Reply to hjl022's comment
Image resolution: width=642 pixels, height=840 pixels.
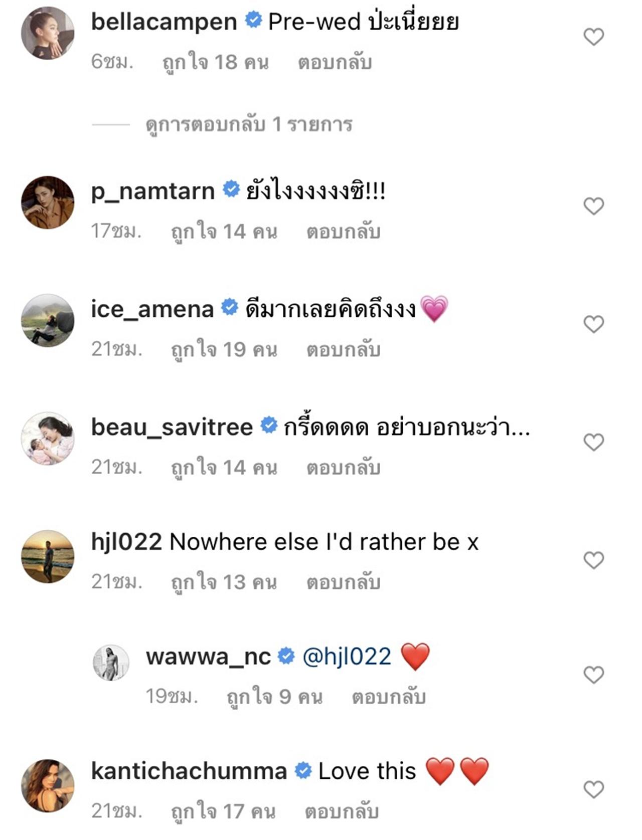pyautogui.click(x=343, y=582)
